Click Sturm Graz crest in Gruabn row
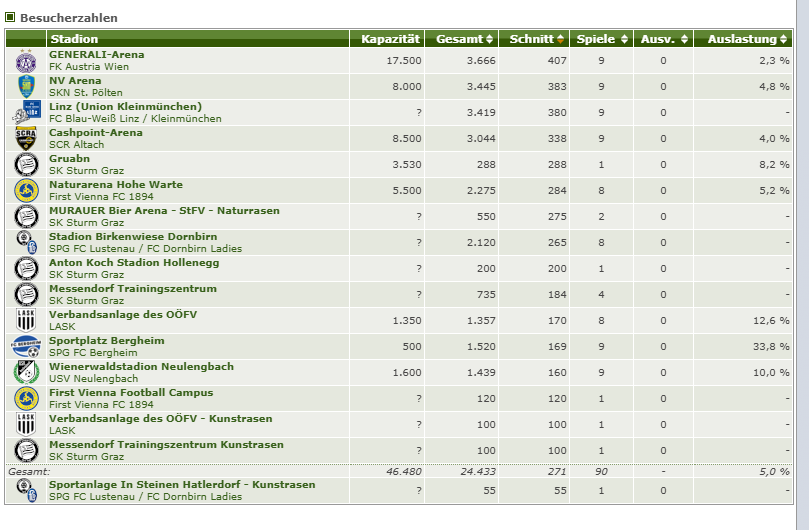 pos(26,165)
